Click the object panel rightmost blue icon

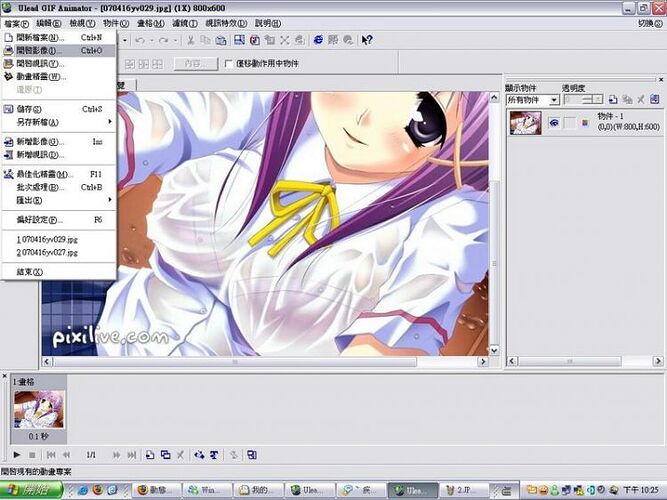click(655, 100)
